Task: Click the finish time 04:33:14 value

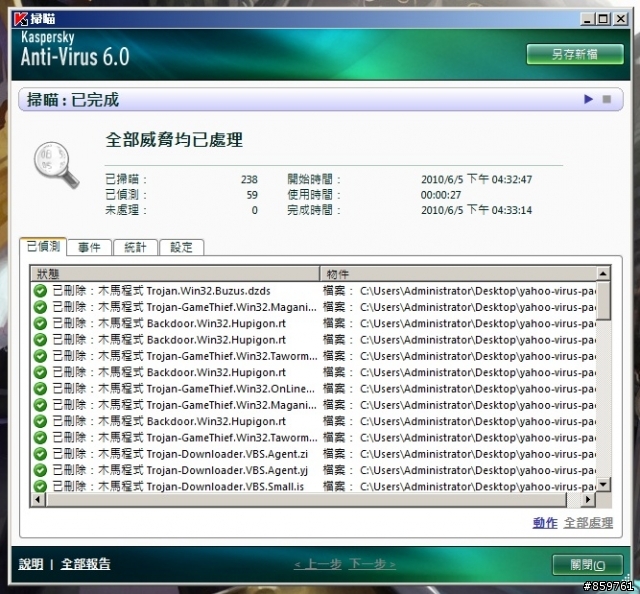Action: [x=476, y=210]
